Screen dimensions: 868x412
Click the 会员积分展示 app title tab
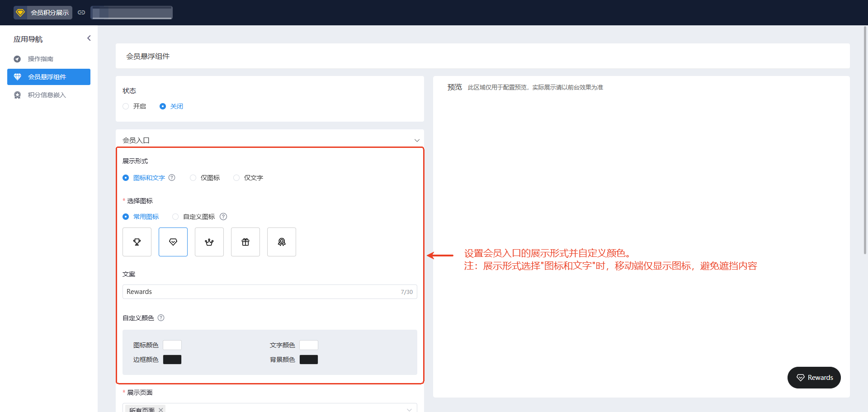(43, 12)
